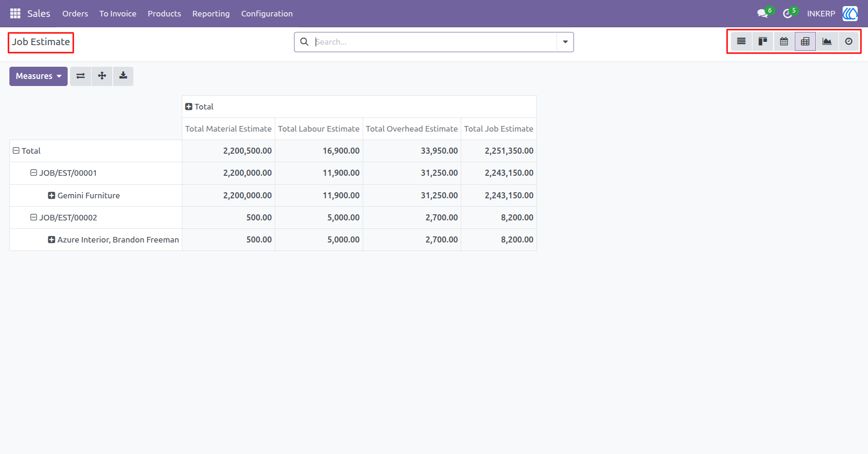
Task: Open the Configuration menu
Action: click(267, 14)
